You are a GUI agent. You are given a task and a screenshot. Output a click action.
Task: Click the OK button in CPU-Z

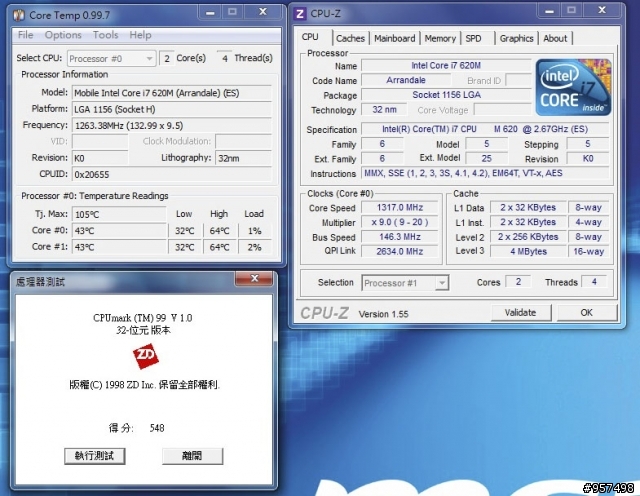[587, 313]
